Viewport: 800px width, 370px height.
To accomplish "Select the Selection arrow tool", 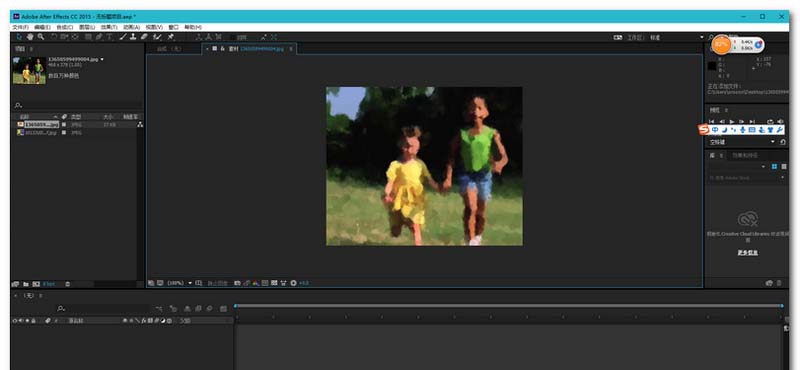I will coord(19,37).
